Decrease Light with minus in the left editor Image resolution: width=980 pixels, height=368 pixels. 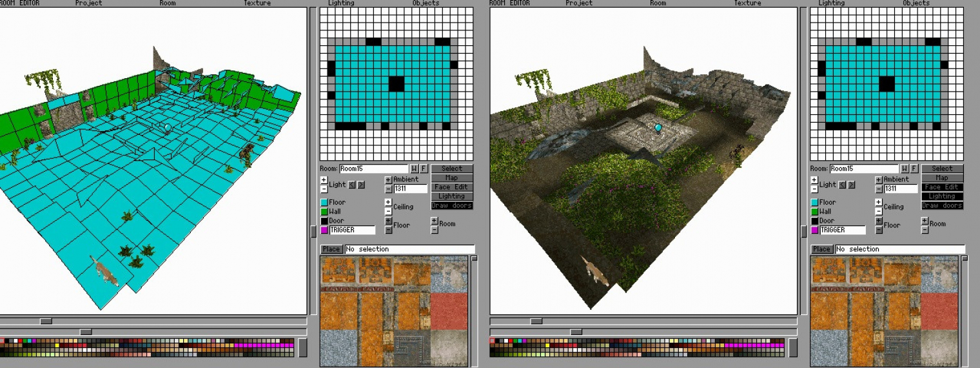(324, 189)
